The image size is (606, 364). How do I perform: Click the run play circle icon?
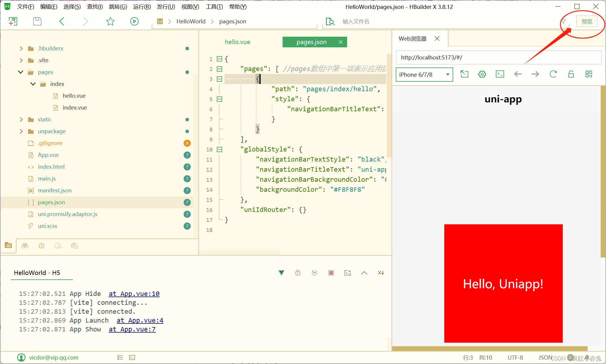(134, 21)
